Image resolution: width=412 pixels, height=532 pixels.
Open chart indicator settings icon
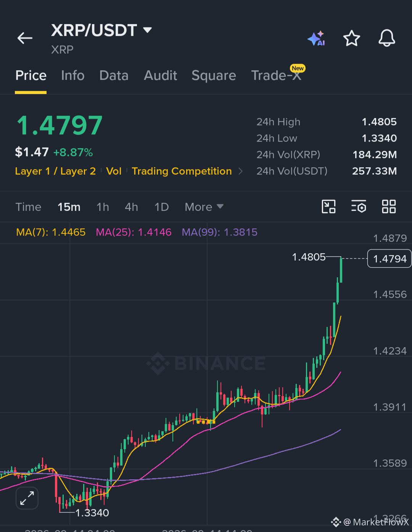[359, 207]
